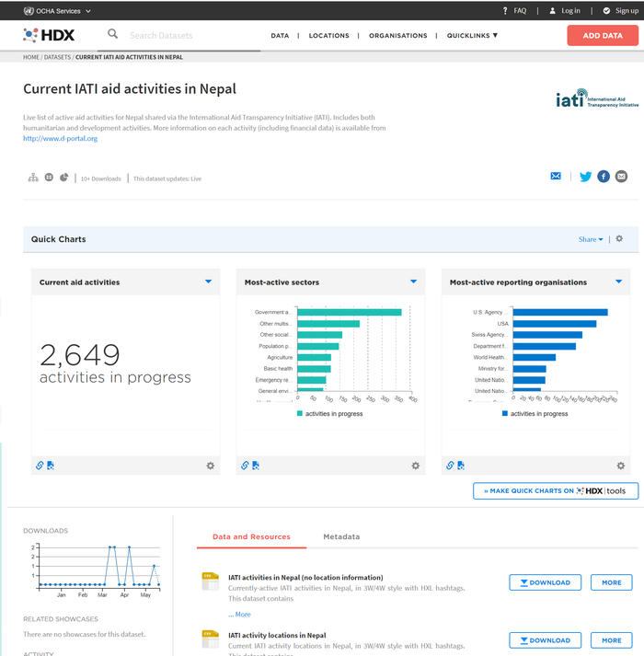Open the DATA menu
Viewport: 644px width, 656px height.
280,36
